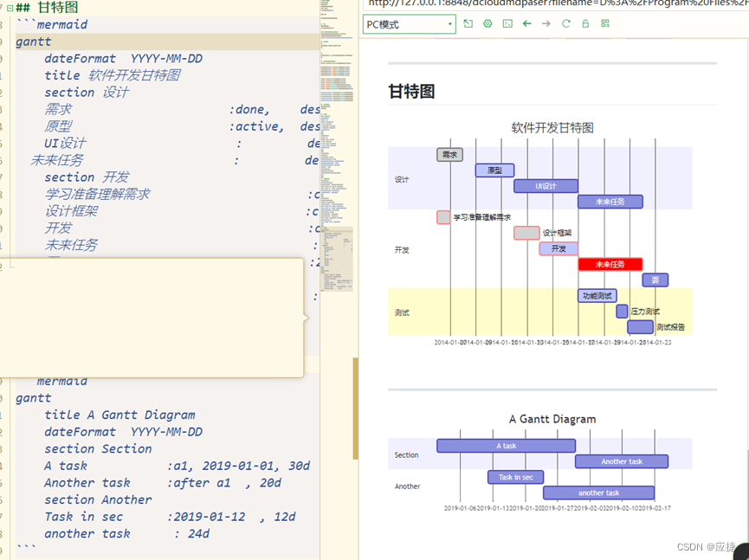Click the "A Gantt Diagram" chart title

[552, 419]
